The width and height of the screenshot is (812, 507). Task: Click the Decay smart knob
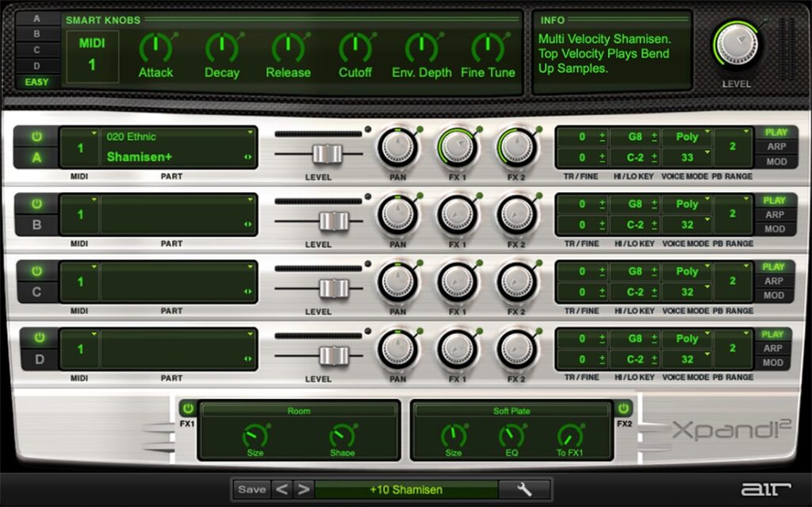pyautogui.click(x=222, y=48)
